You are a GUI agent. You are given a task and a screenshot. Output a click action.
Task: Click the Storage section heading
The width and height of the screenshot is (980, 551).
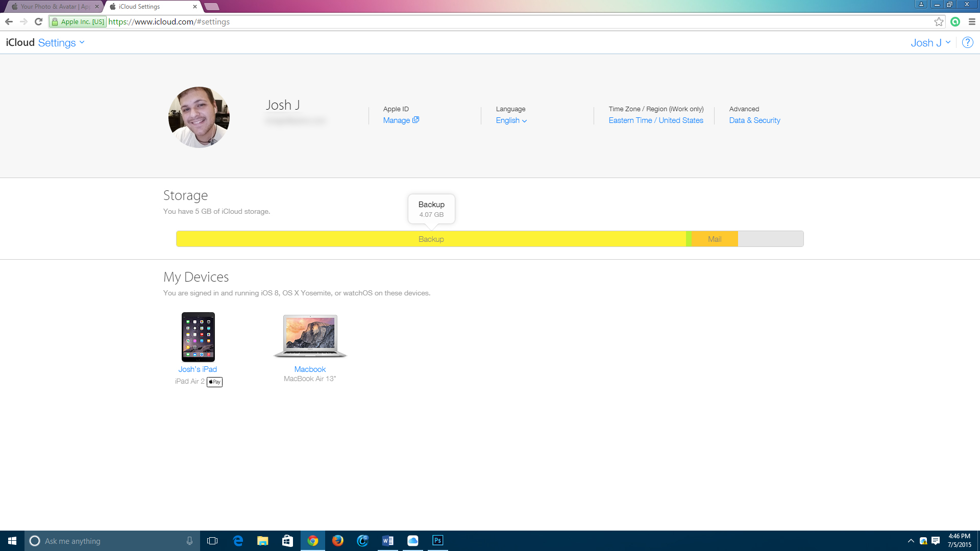coord(185,195)
